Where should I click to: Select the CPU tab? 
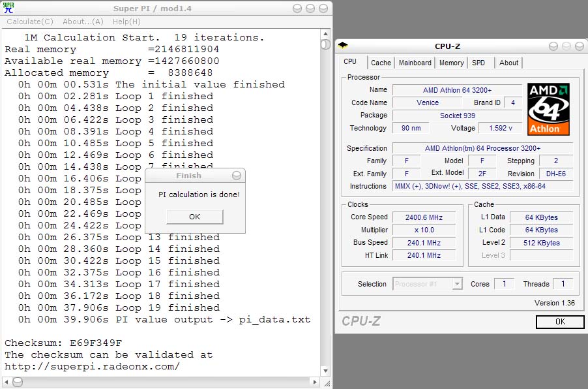[350, 61]
